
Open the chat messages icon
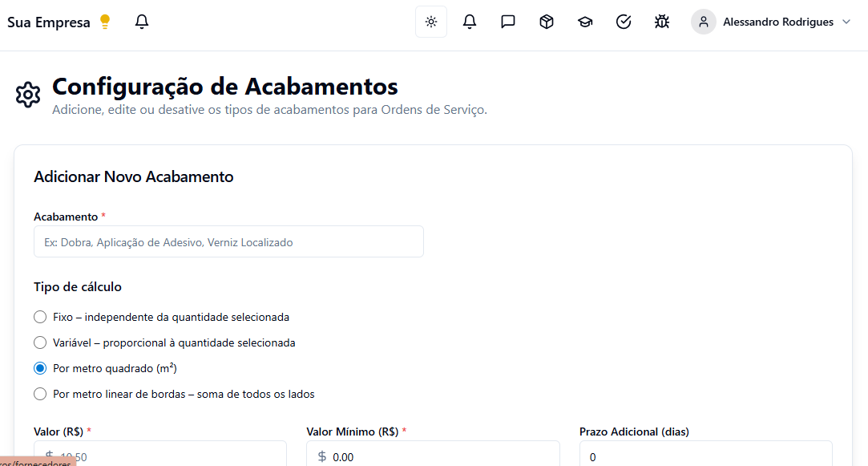point(508,22)
